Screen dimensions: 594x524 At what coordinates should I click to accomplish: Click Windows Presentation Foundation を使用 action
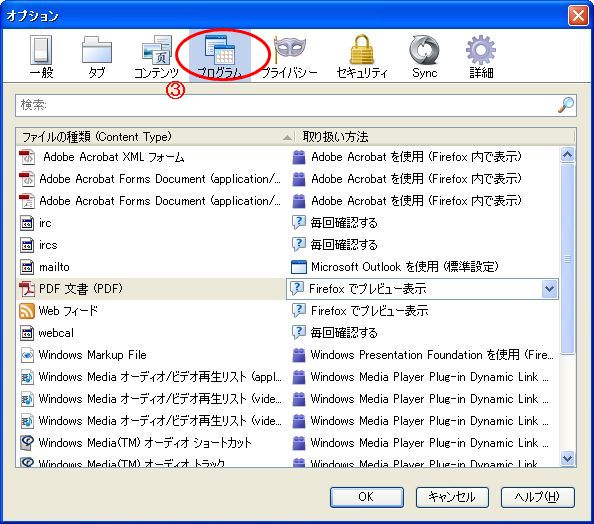click(x=432, y=355)
